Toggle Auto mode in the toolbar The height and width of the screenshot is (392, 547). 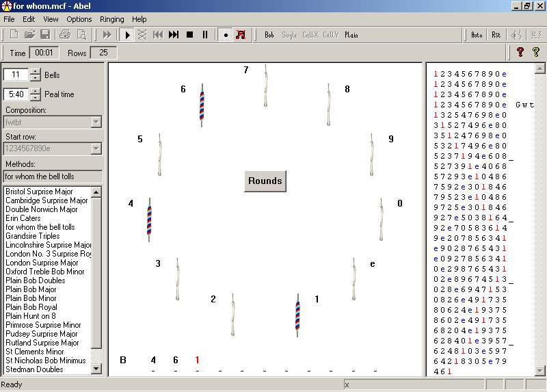coord(477,35)
